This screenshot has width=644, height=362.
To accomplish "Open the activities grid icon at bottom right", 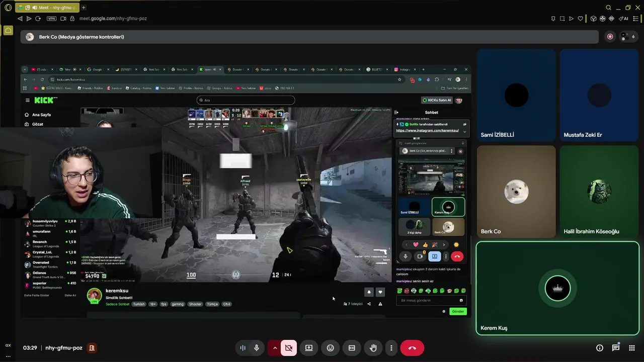I will [x=632, y=348].
